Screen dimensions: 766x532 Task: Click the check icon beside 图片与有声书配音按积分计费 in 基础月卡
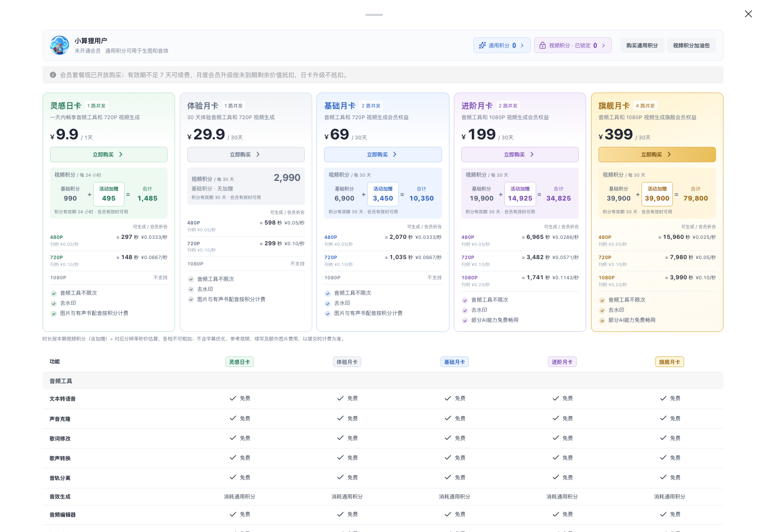(328, 314)
